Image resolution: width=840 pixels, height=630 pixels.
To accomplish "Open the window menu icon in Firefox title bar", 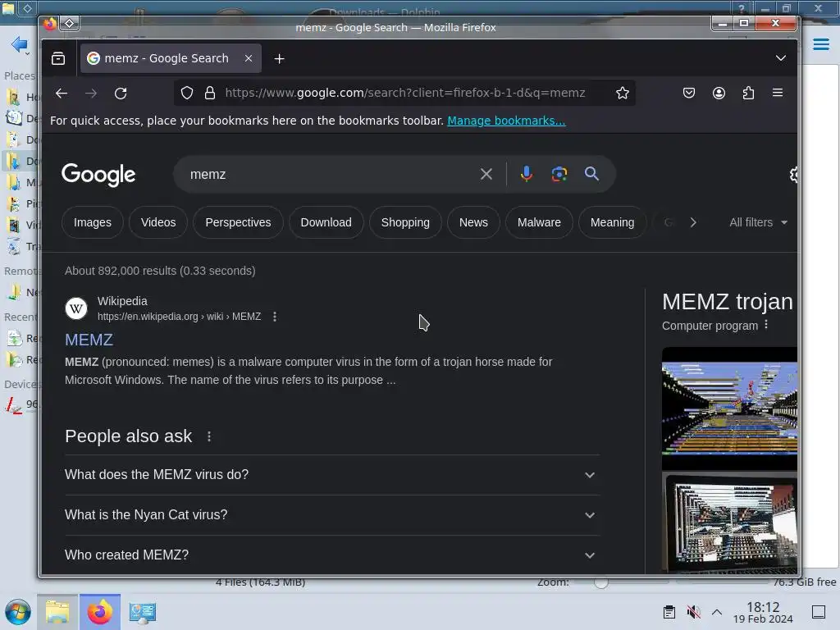I will [x=70, y=23].
